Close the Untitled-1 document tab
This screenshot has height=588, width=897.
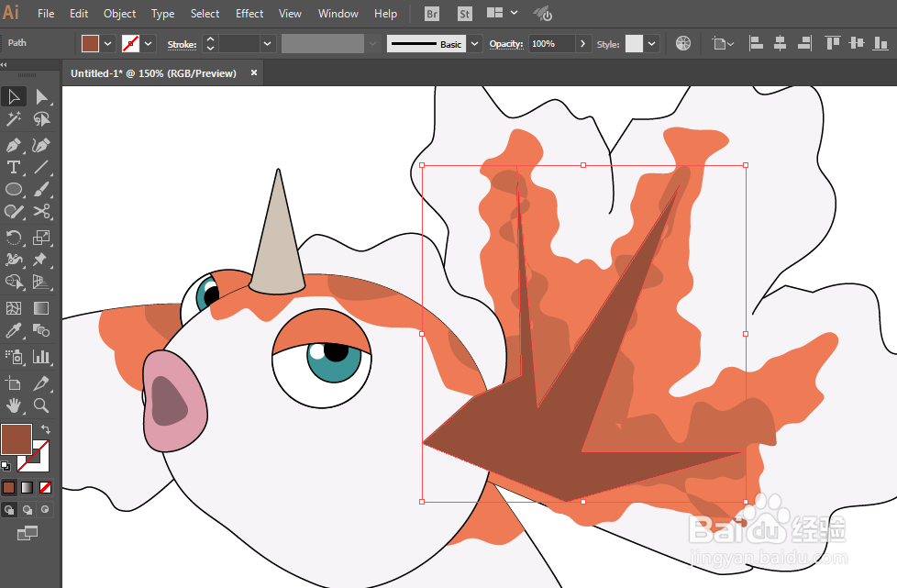coord(254,72)
